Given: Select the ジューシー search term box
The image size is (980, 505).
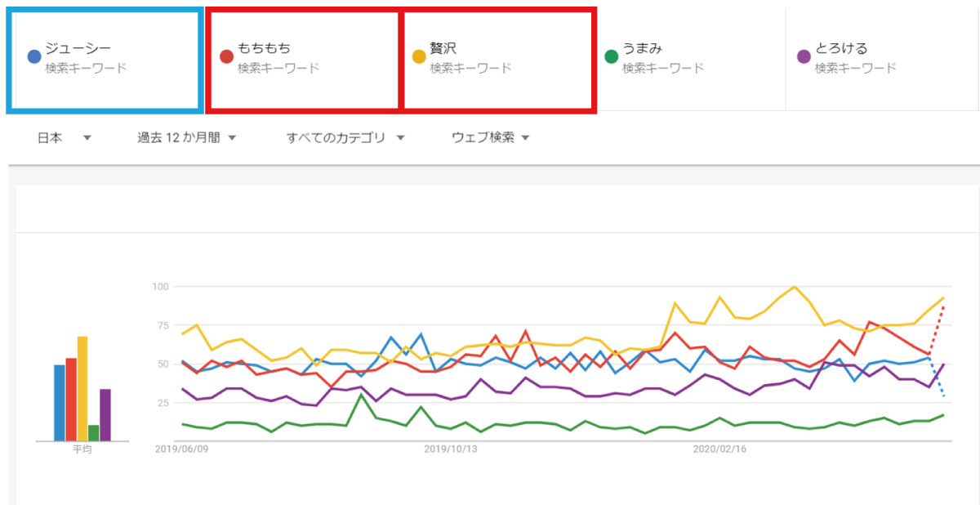Looking at the screenshot, I should [104, 60].
